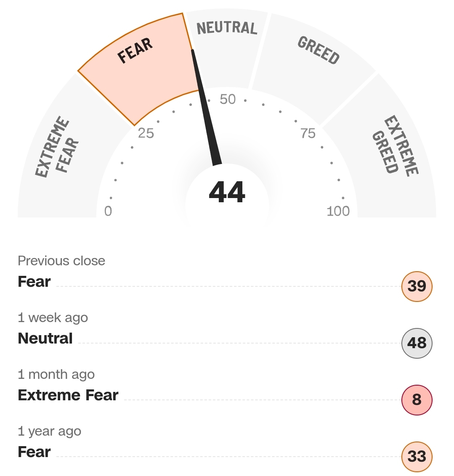Viewport: 454px width, 476px height.
Task: Click the 50 tick label on gauge
Action: 228,99
